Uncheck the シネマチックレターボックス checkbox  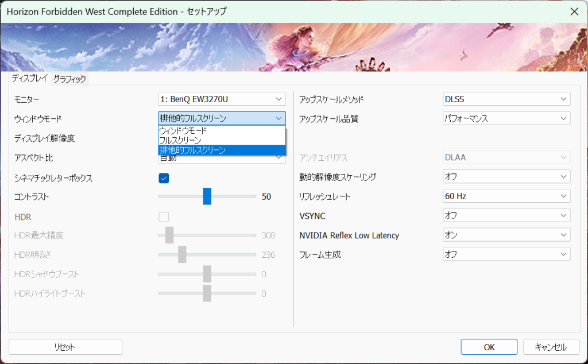point(164,178)
